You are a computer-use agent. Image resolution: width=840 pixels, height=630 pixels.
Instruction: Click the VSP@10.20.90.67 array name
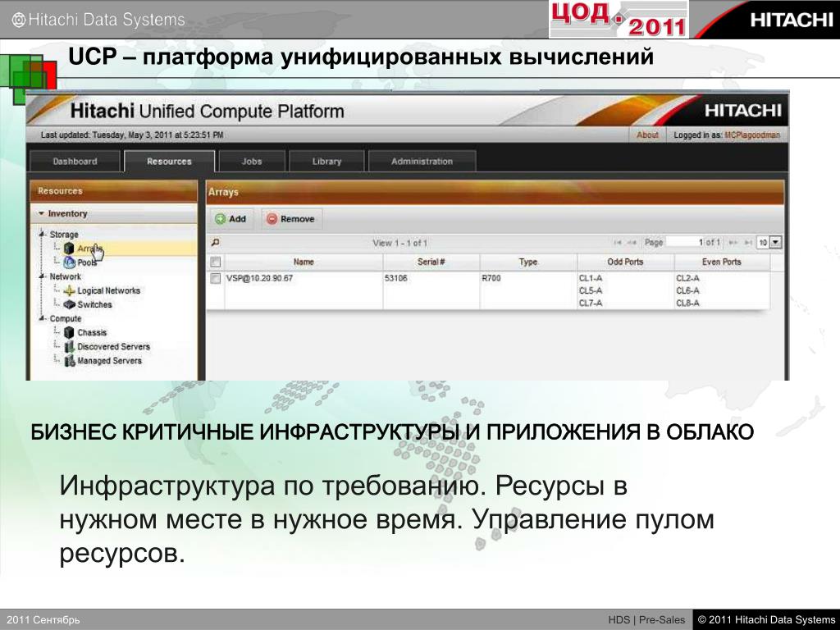(x=259, y=278)
